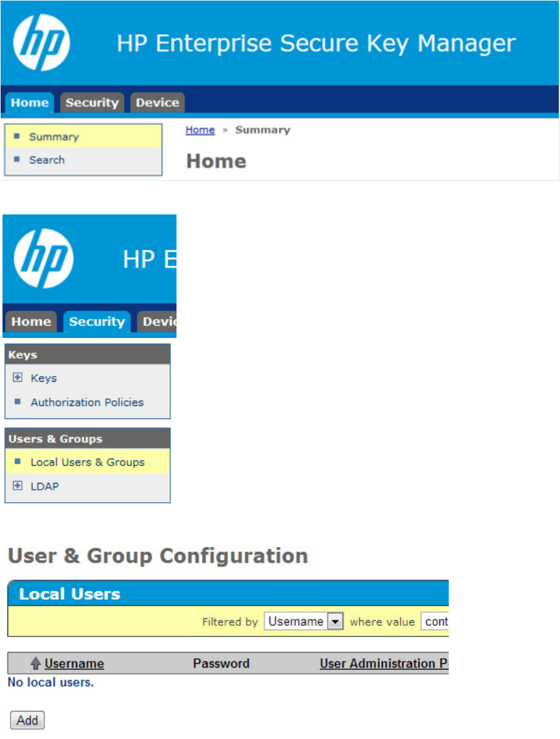Open the Keys sidebar item
Image resolution: width=560 pixels, height=739 pixels.
44,378
